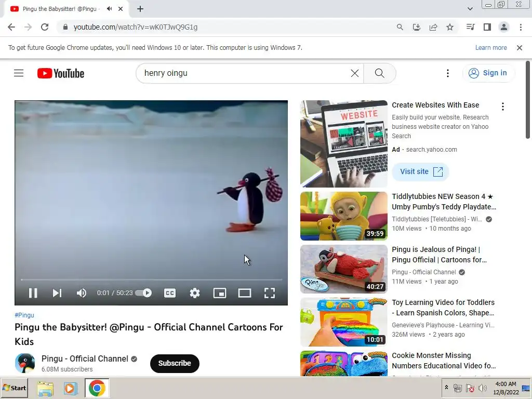Toggle Chrome side panel
Viewport: 532px width, 399px height.
(487, 27)
